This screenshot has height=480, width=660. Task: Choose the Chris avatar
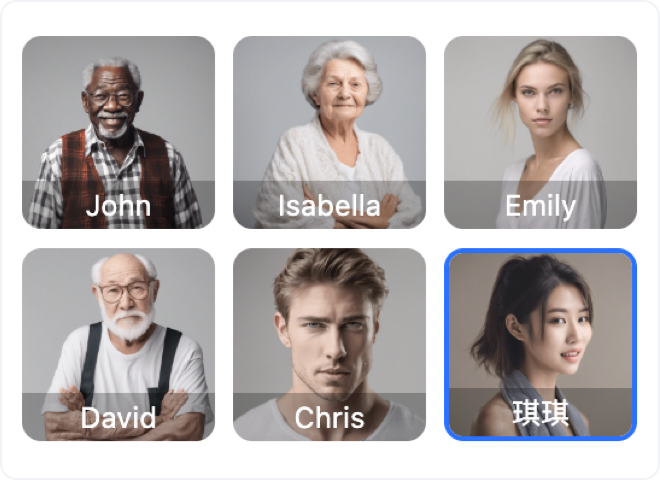click(330, 344)
